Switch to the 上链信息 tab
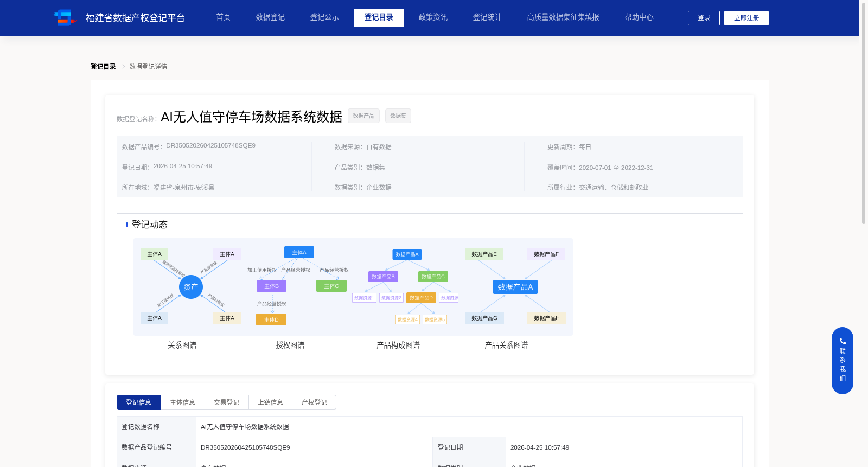 click(x=270, y=402)
